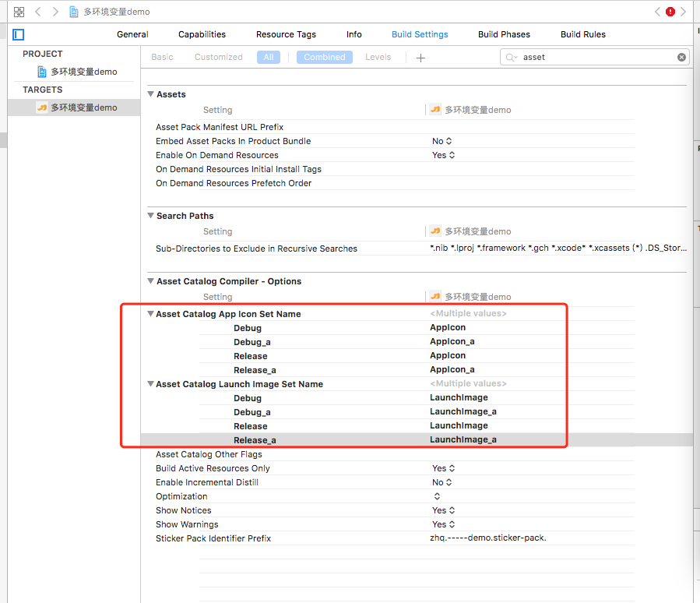Select the Combined view mode
This screenshot has height=603, width=700.
coord(325,57)
